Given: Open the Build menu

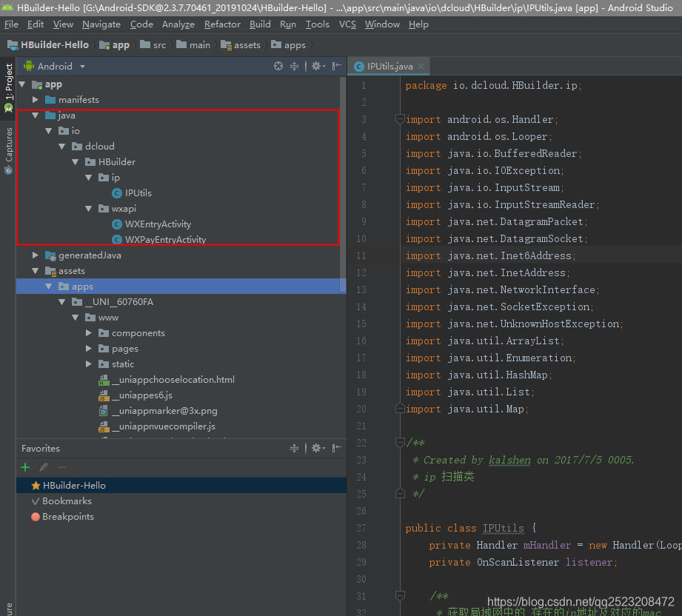Looking at the screenshot, I should [x=260, y=24].
